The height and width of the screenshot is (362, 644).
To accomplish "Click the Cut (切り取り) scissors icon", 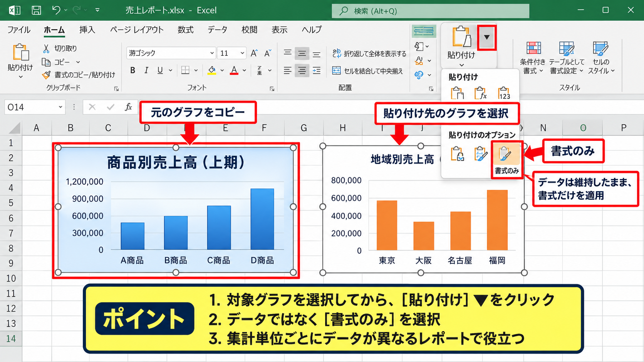I will point(46,48).
